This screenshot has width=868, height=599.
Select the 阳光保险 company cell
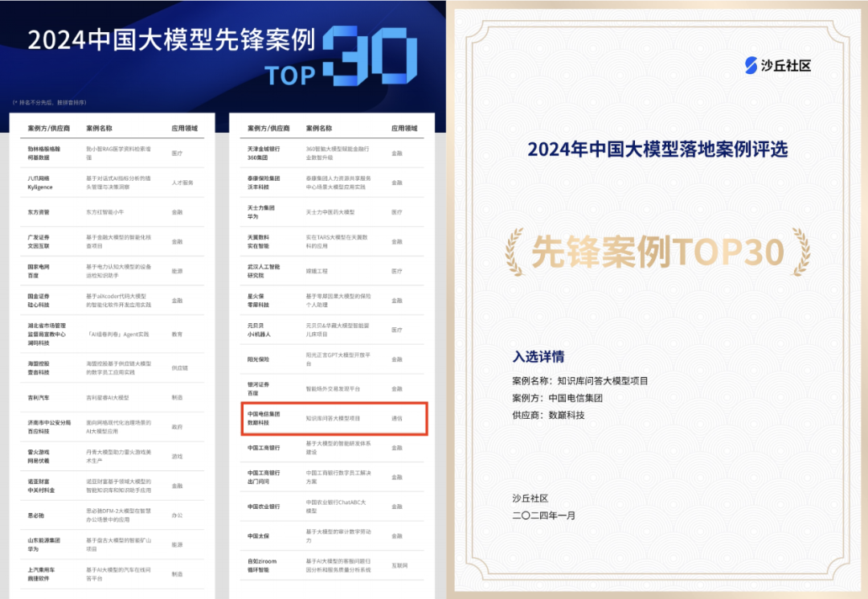click(258, 359)
